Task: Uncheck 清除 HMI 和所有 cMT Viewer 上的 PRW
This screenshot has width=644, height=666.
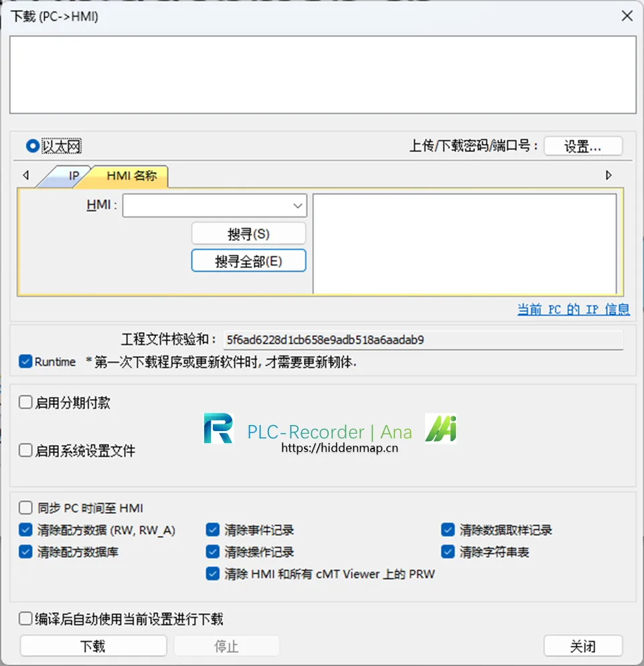Action: (212, 574)
